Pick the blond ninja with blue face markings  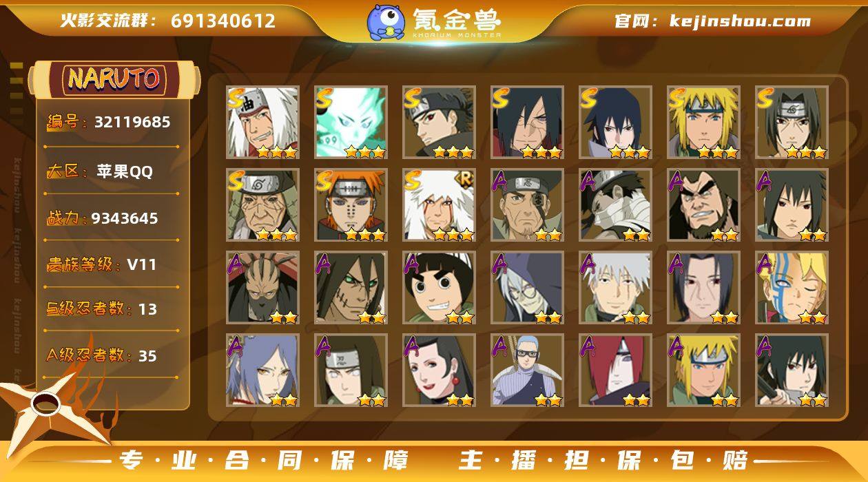pyautogui.click(x=792, y=288)
